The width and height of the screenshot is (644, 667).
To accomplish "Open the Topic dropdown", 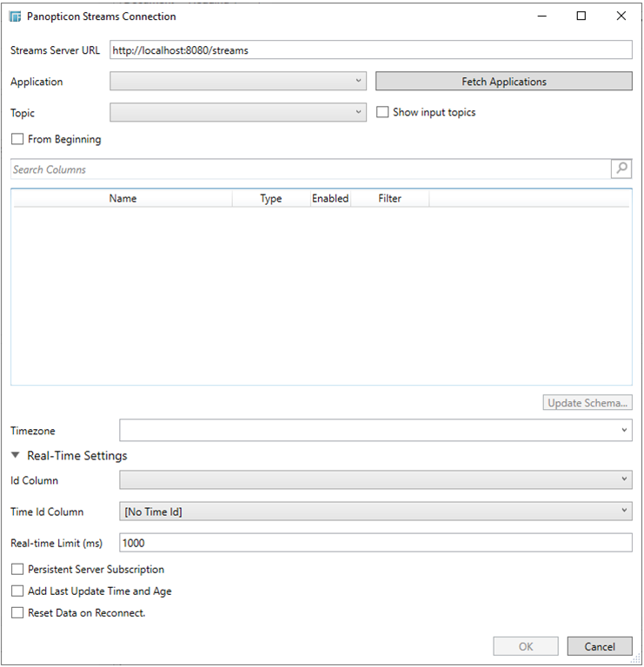I will 238,112.
